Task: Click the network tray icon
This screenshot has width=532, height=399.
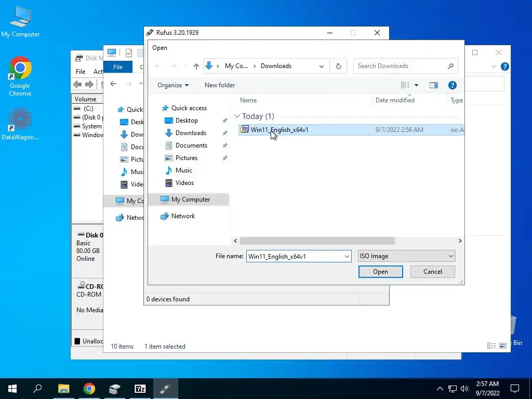Action: [x=453, y=389]
